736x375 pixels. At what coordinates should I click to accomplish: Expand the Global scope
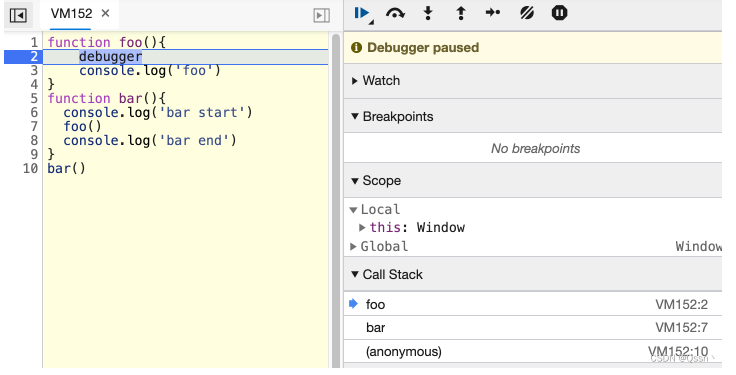[x=353, y=246]
